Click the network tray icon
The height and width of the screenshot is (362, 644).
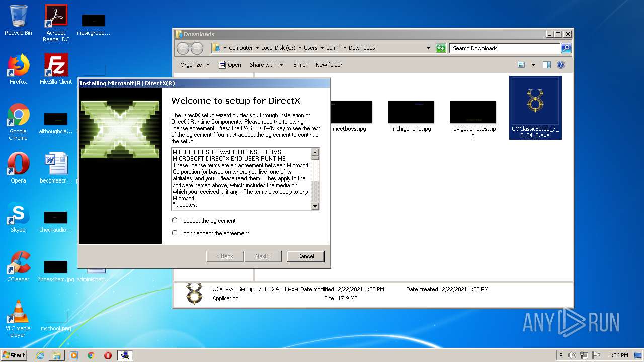[584, 355]
